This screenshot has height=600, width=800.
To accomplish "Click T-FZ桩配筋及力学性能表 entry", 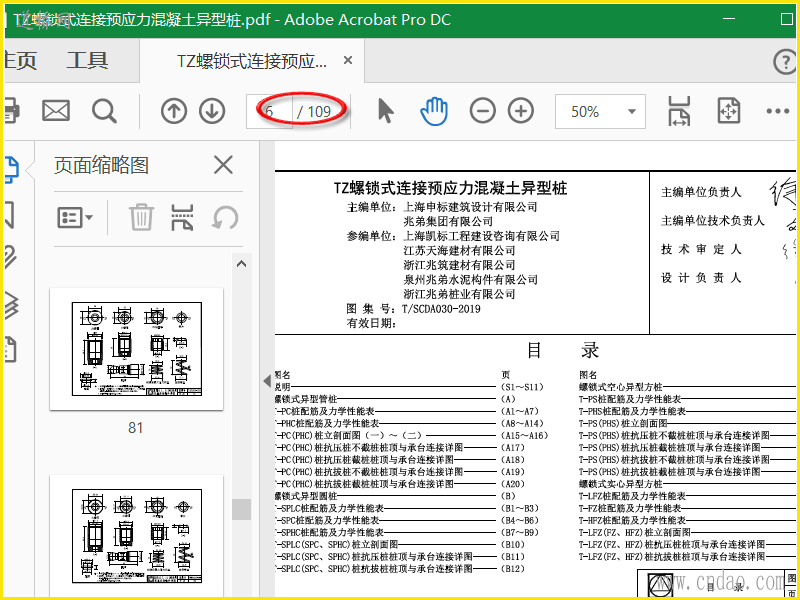I will tap(630, 508).
